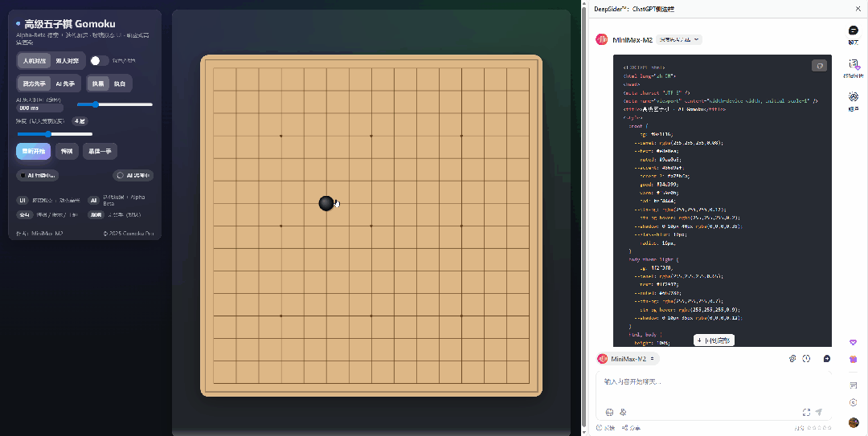
Task: Click the feedback link at bottom left
Action: click(x=606, y=428)
